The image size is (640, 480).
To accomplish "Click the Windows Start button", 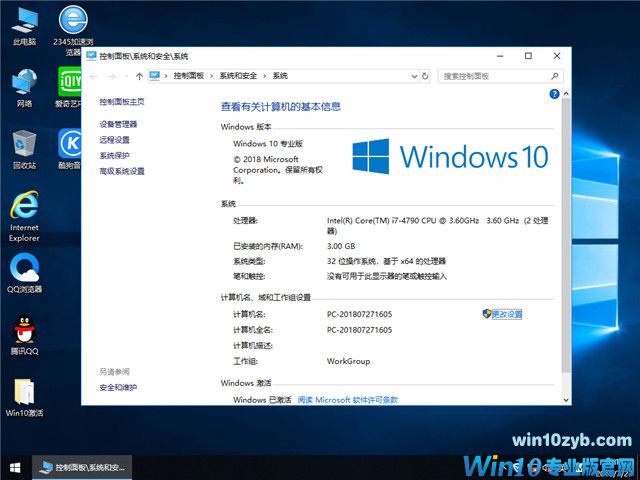I will (15, 467).
